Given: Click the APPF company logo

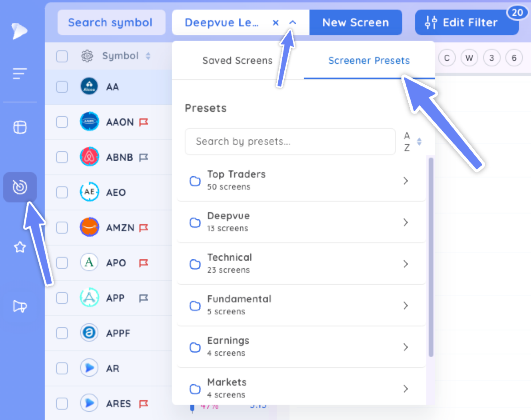Looking at the screenshot, I should point(89,333).
